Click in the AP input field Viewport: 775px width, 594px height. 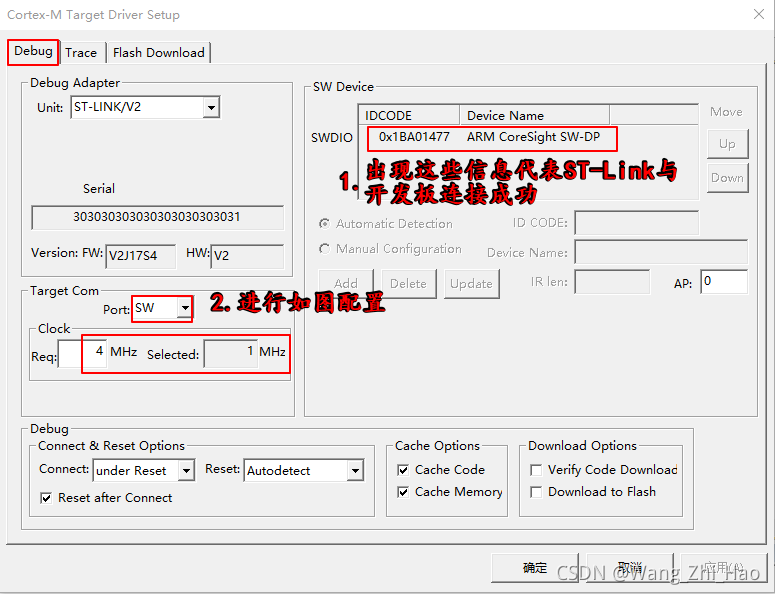(724, 282)
